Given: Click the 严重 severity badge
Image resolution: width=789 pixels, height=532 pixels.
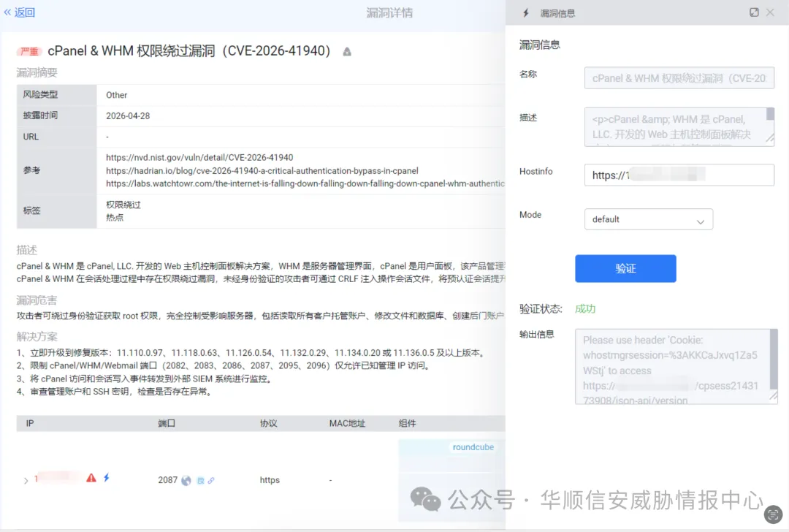Looking at the screenshot, I should 29,51.
